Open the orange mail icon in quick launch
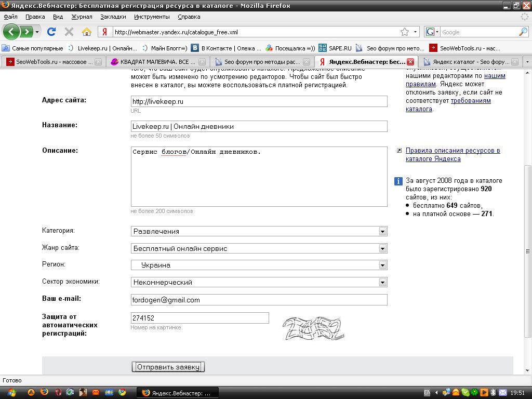Image resolution: width=532 pixels, height=399 pixels. point(96,393)
